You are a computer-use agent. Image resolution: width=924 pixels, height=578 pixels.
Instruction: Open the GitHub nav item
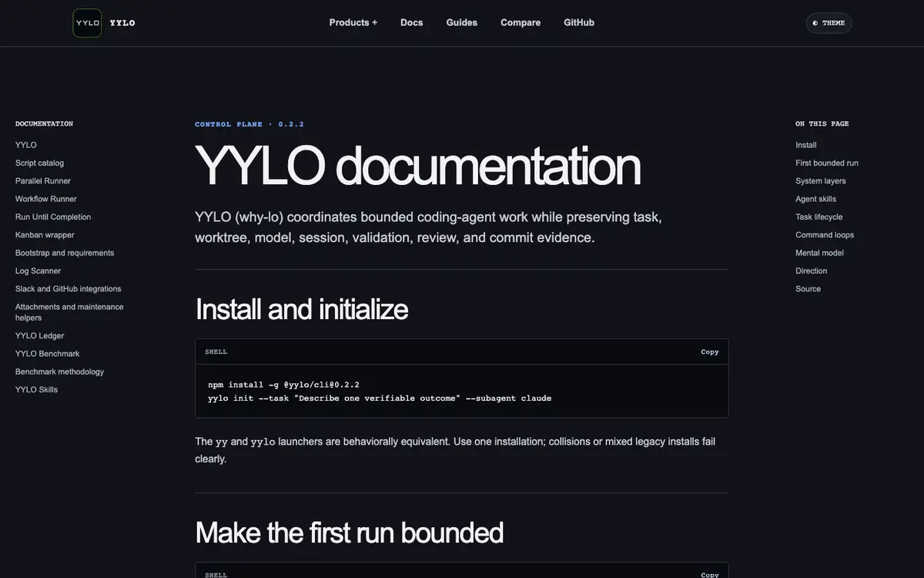(579, 22)
